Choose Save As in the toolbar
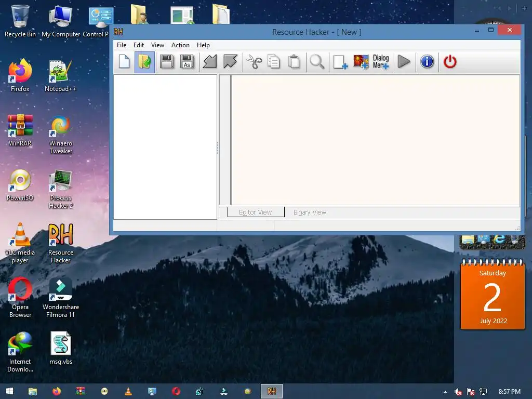This screenshot has width=532, height=399. [x=187, y=62]
